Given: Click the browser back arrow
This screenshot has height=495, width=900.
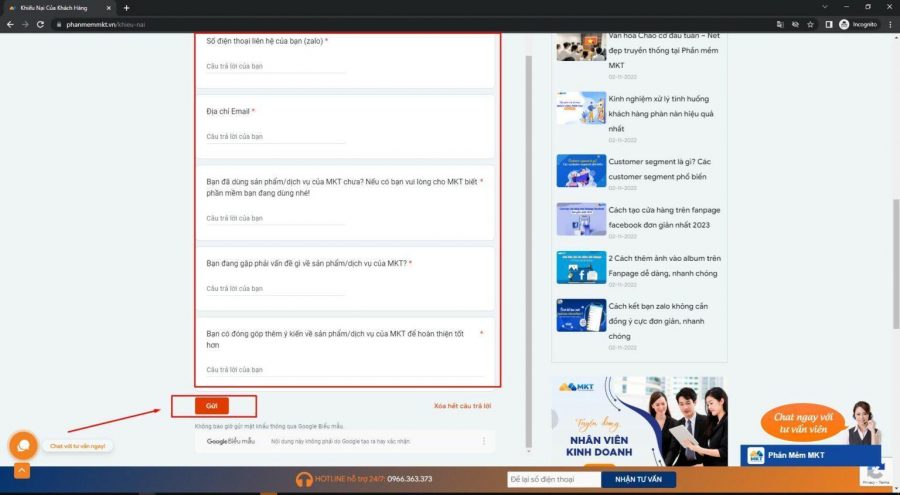Looking at the screenshot, I should (10, 24).
